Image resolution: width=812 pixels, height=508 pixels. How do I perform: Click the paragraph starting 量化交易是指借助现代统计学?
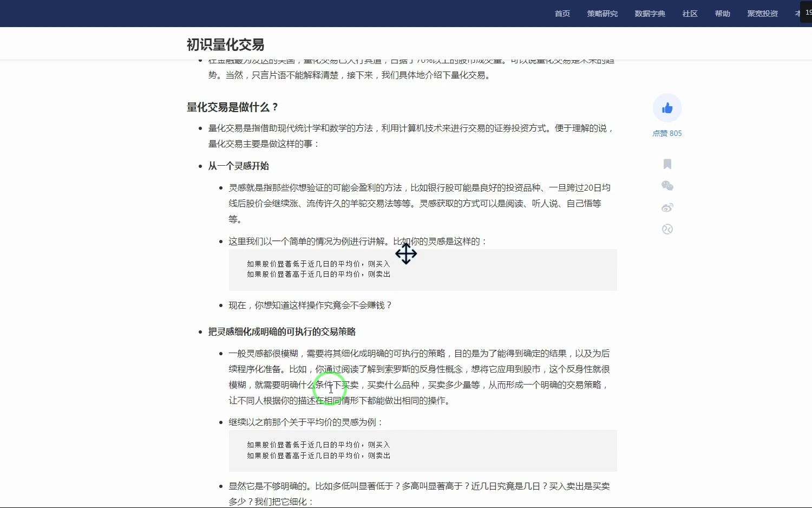tap(412, 136)
